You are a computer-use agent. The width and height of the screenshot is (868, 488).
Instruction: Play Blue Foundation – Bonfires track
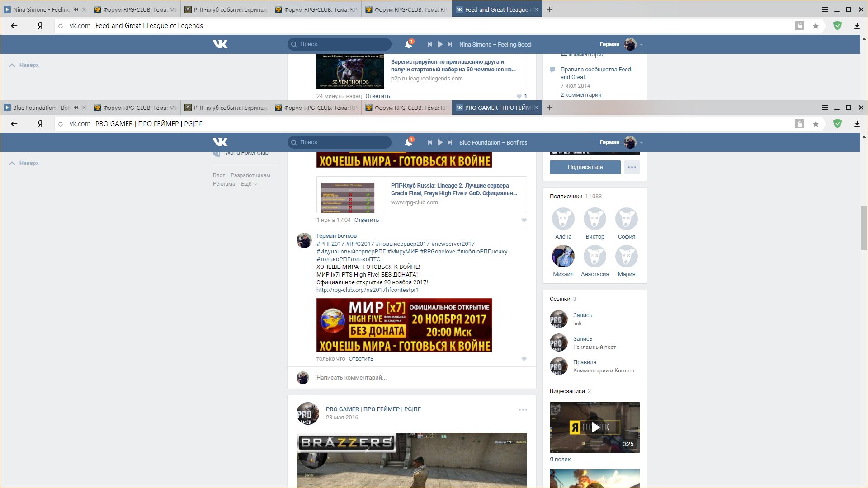point(440,142)
